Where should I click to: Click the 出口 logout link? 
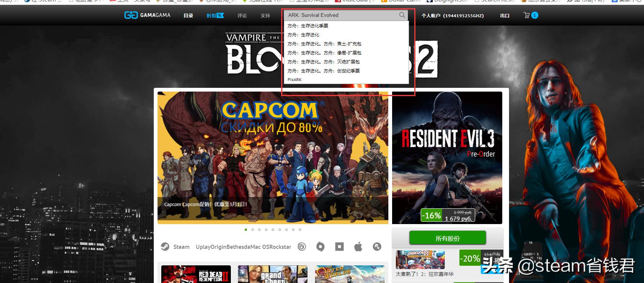coord(505,16)
